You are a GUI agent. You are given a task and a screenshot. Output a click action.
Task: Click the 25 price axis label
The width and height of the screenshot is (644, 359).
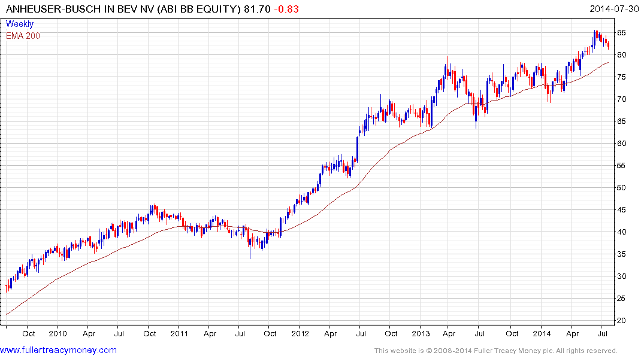click(621, 299)
